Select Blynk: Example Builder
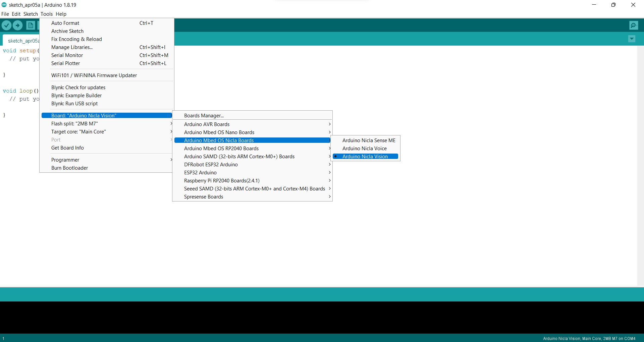The width and height of the screenshot is (644, 342). pyautogui.click(x=107, y=96)
